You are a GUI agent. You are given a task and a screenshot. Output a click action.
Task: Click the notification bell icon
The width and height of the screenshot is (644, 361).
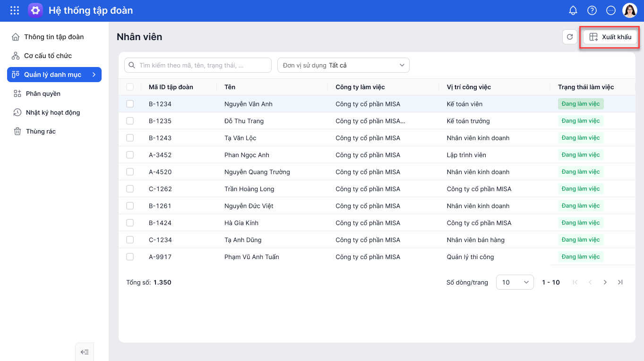click(573, 10)
